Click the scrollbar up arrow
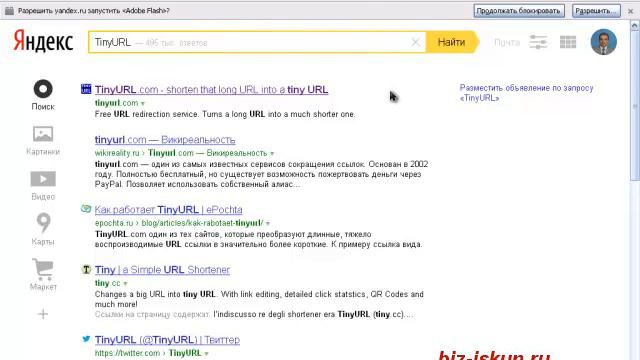 (635, 26)
